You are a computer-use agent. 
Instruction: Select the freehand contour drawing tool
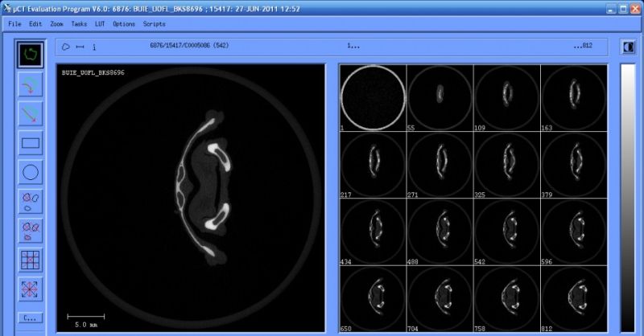point(30,54)
